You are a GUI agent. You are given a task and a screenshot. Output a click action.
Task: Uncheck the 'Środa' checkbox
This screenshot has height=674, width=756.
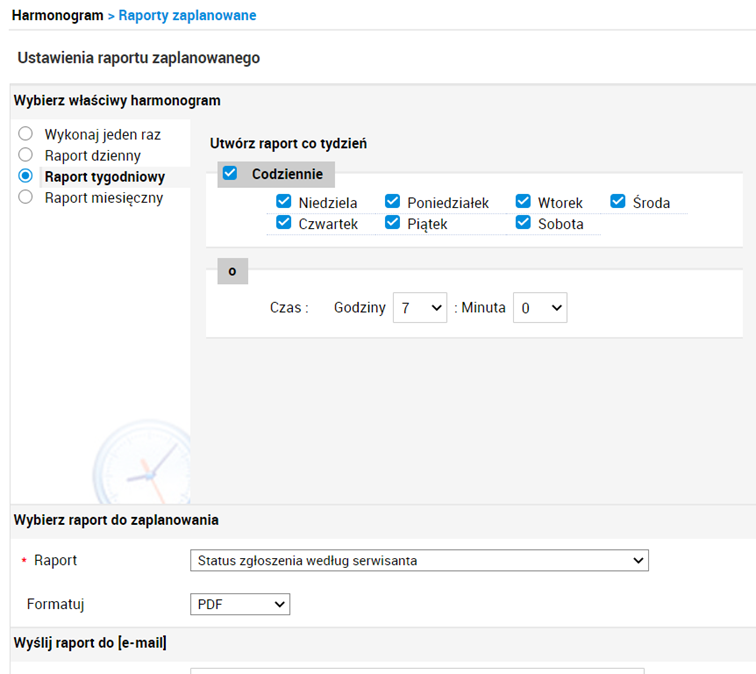tap(618, 201)
